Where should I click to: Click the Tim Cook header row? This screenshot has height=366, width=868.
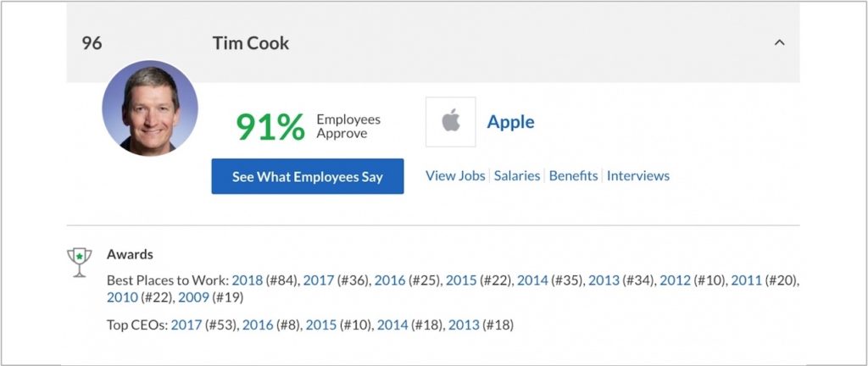point(424,42)
